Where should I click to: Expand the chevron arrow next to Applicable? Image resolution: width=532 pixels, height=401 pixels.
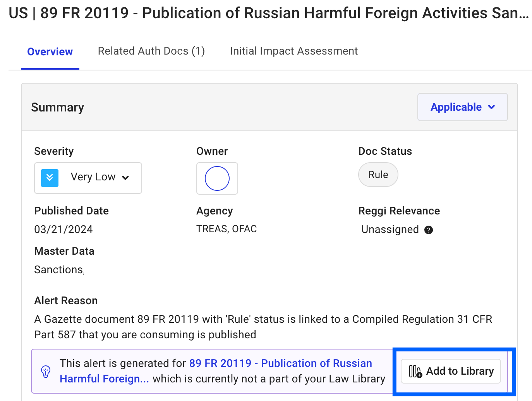(x=491, y=107)
